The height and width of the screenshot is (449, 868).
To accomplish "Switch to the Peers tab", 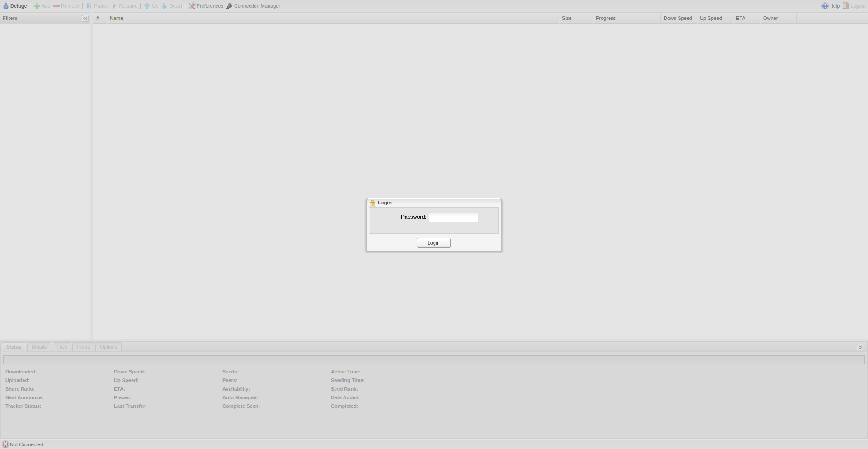I will click(83, 347).
